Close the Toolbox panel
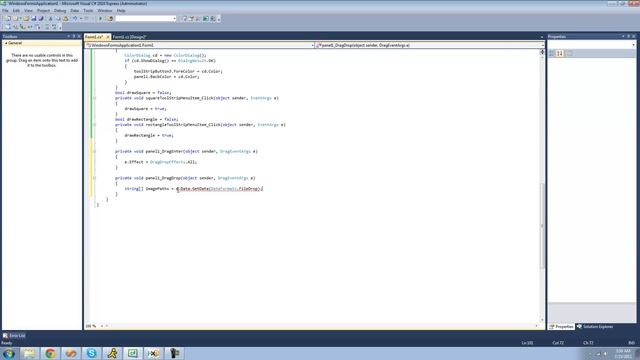 (79, 36)
